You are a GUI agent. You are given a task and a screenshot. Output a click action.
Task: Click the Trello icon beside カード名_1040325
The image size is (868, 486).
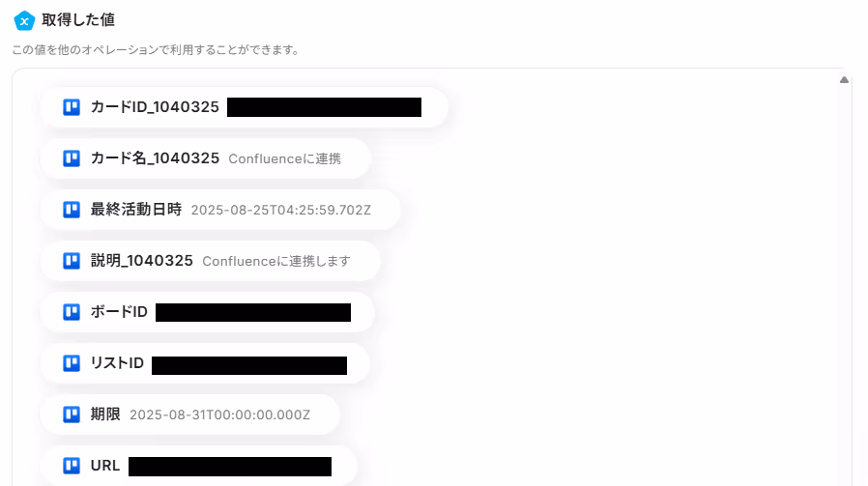(72, 158)
